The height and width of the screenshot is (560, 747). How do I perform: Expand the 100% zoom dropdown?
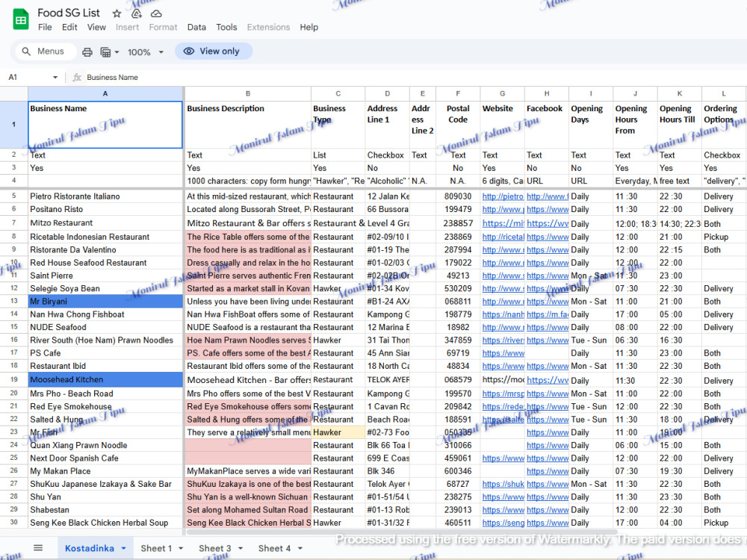pos(161,52)
